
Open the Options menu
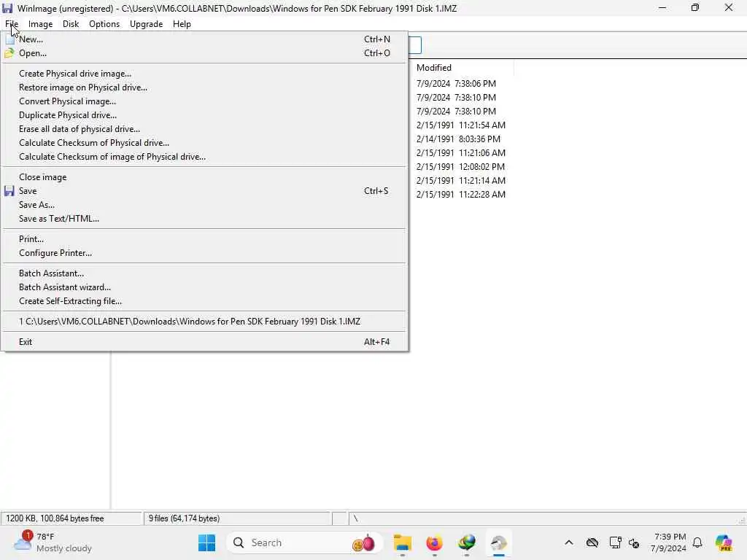[x=104, y=24]
